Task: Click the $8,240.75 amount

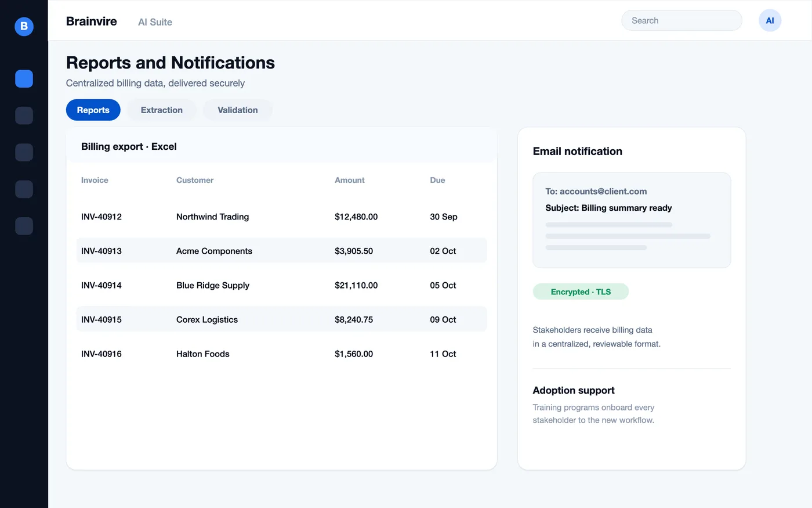Action: (x=354, y=319)
